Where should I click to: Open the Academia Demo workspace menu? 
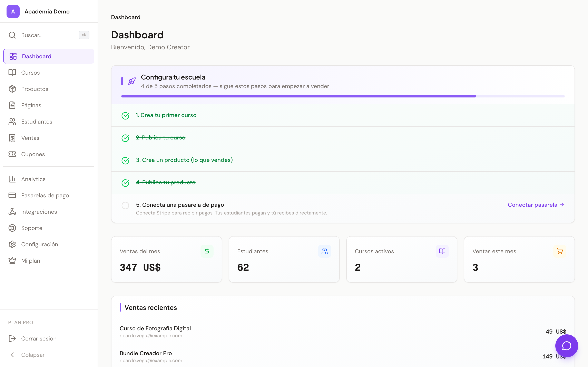(x=47, y=11)
